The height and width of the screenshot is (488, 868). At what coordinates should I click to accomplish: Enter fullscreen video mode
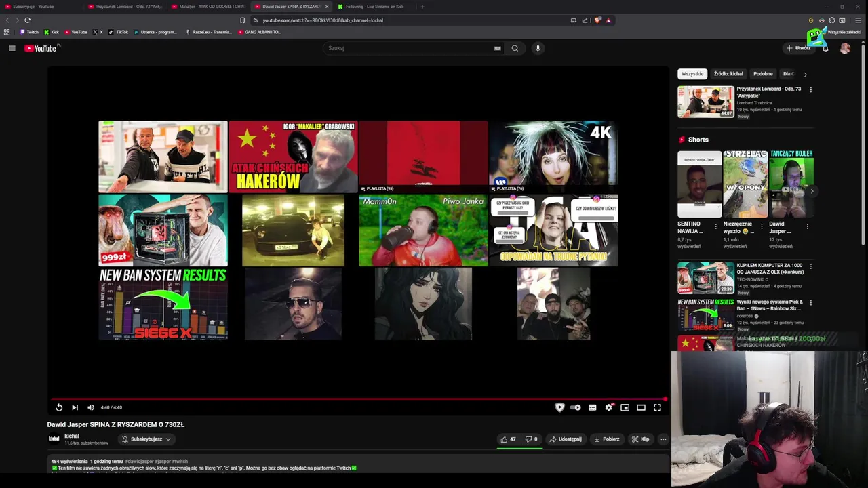click(657, 407)
